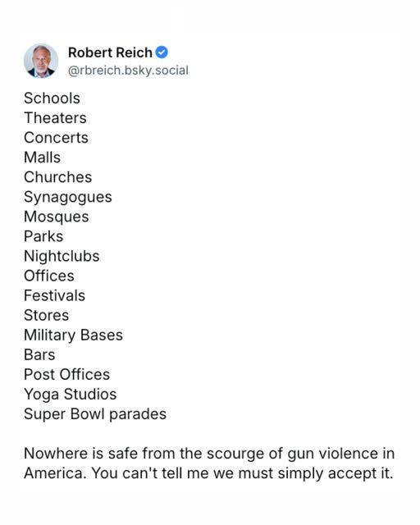Click the Concerts line in the list
This screenshot has width=420, height=525.
point(56,138)
